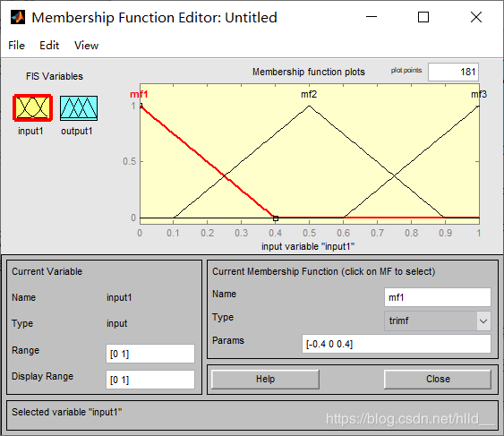Click the Close button in the editor

[438, 379]
